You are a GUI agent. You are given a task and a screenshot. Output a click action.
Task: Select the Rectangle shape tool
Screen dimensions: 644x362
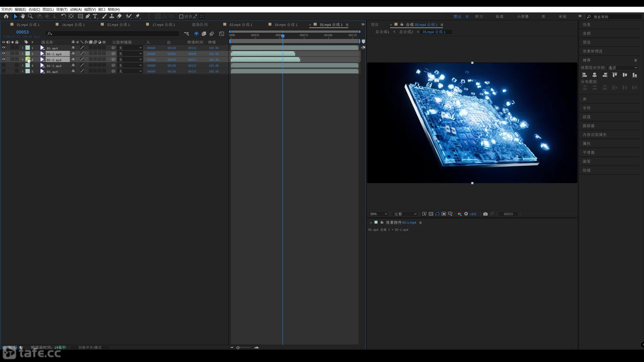click(80, 16)
